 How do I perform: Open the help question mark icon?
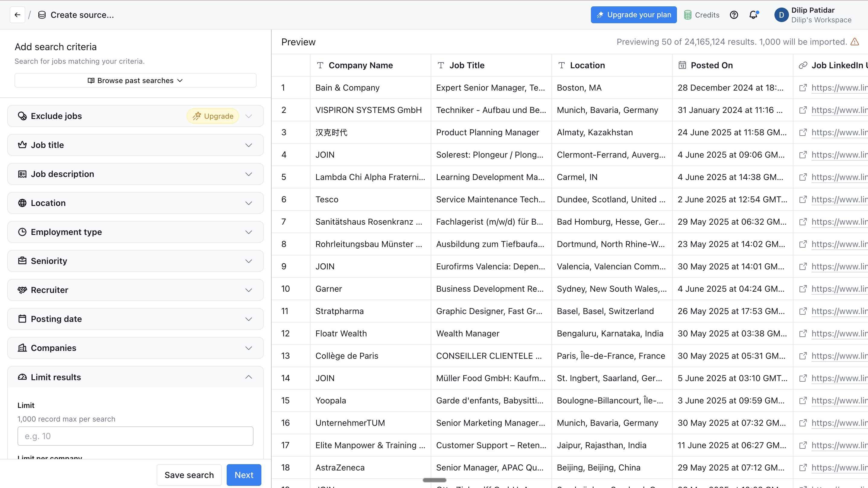tap(734, 14)
